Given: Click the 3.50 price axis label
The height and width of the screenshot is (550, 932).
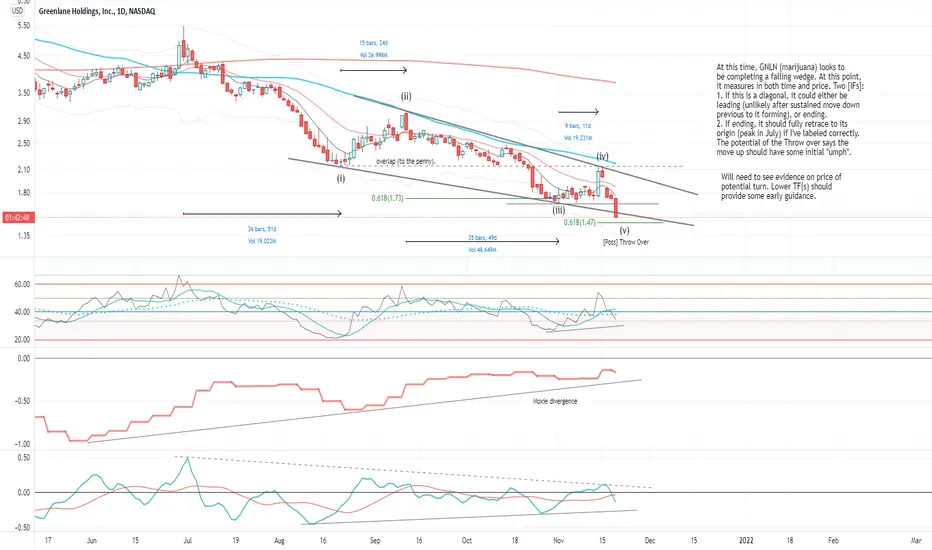Looking at the screenshot, I should [24, 93].
